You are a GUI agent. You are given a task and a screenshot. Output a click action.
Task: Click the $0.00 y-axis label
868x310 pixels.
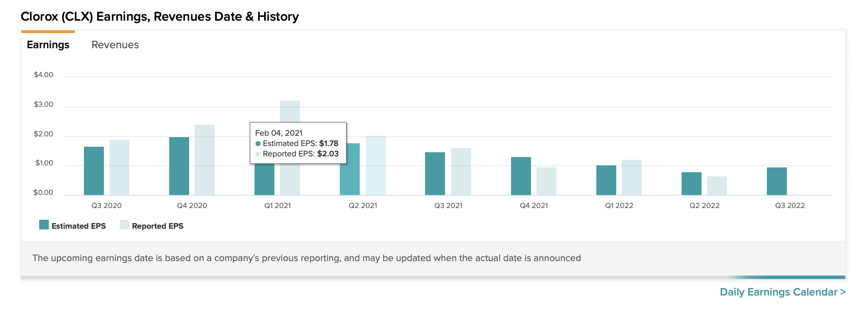pyautogui.click(x=43, y=193)
